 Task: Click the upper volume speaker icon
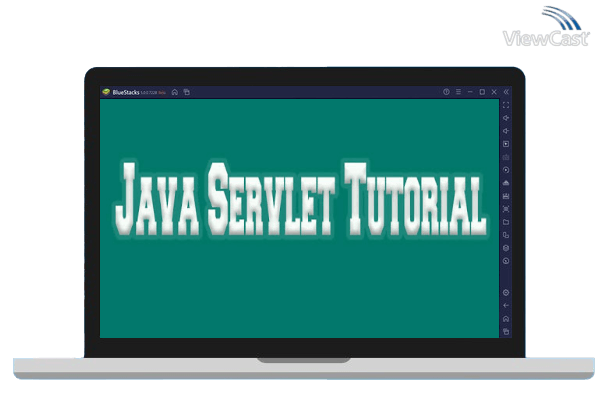point(506,118)
